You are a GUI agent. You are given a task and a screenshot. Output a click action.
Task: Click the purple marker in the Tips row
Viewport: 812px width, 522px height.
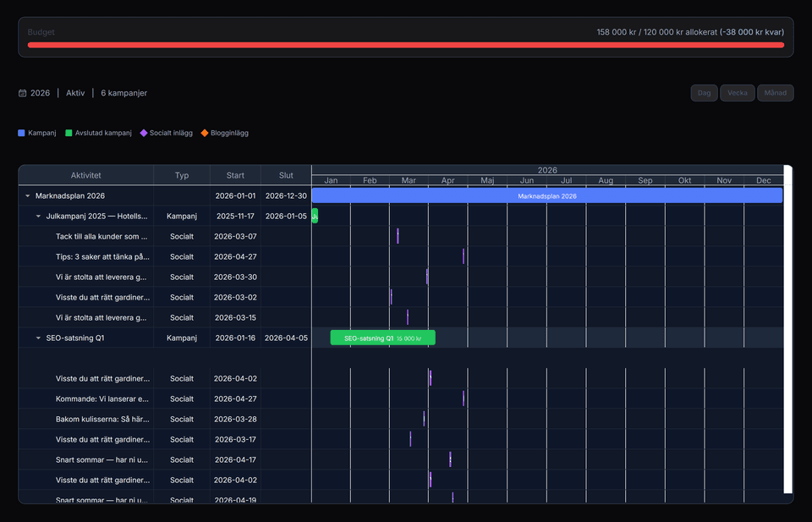click(464, 256)
